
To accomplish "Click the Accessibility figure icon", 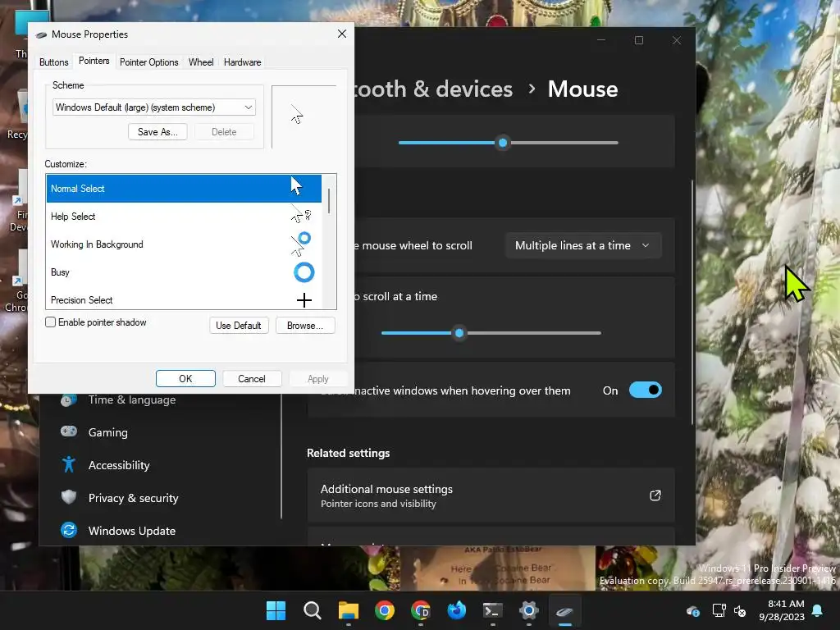I will click(x=69, y=464).
